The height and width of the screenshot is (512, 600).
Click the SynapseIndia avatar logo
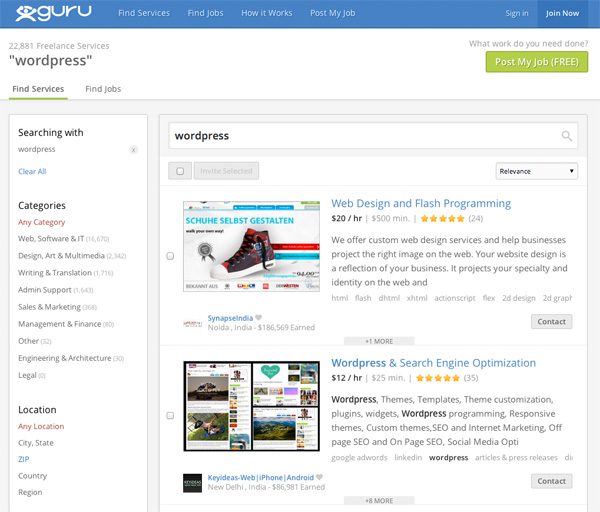coord(192,324)
